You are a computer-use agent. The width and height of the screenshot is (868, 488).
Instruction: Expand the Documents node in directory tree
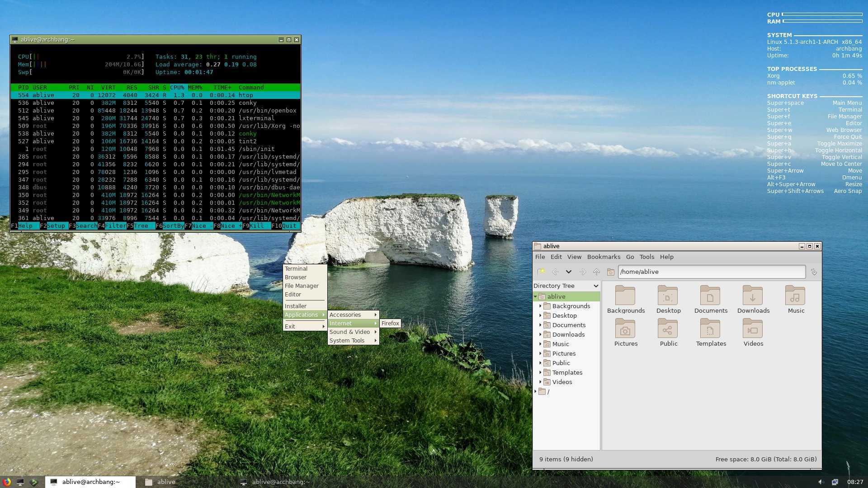pyautogui.click(x=540, y=325)
